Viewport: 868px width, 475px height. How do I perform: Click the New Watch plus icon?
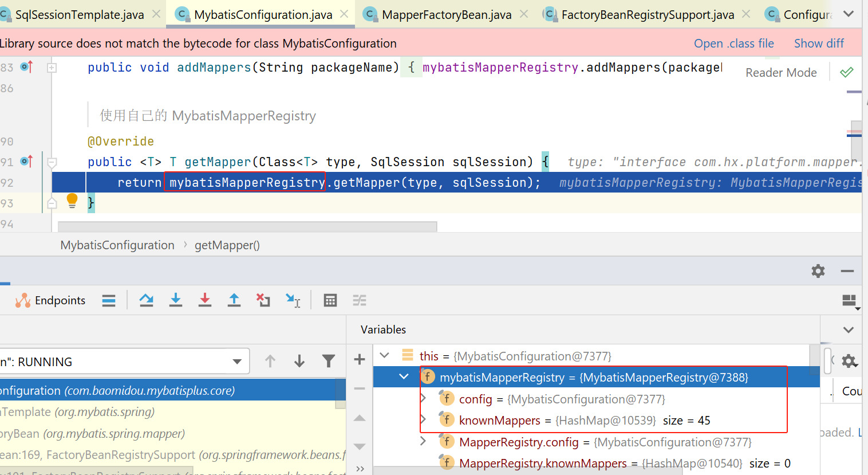click(360, 359)
